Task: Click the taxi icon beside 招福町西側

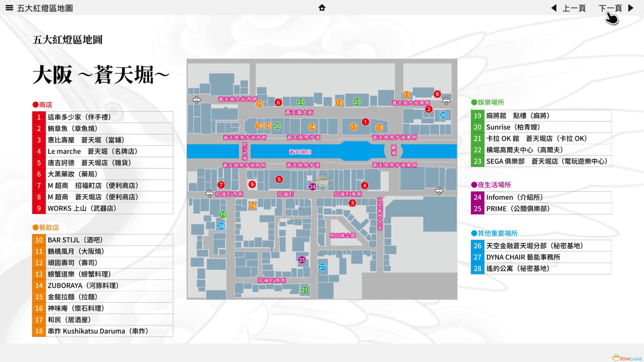Action: pos(209,194)
